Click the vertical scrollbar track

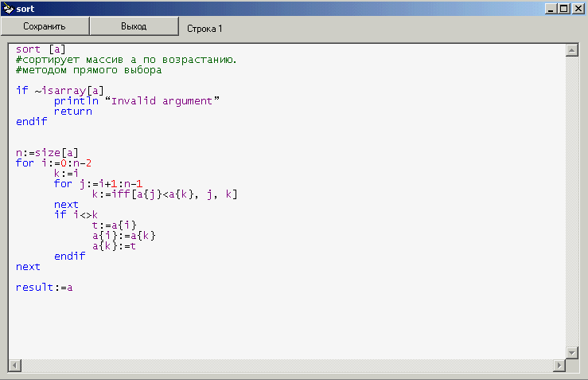[572, 202]
